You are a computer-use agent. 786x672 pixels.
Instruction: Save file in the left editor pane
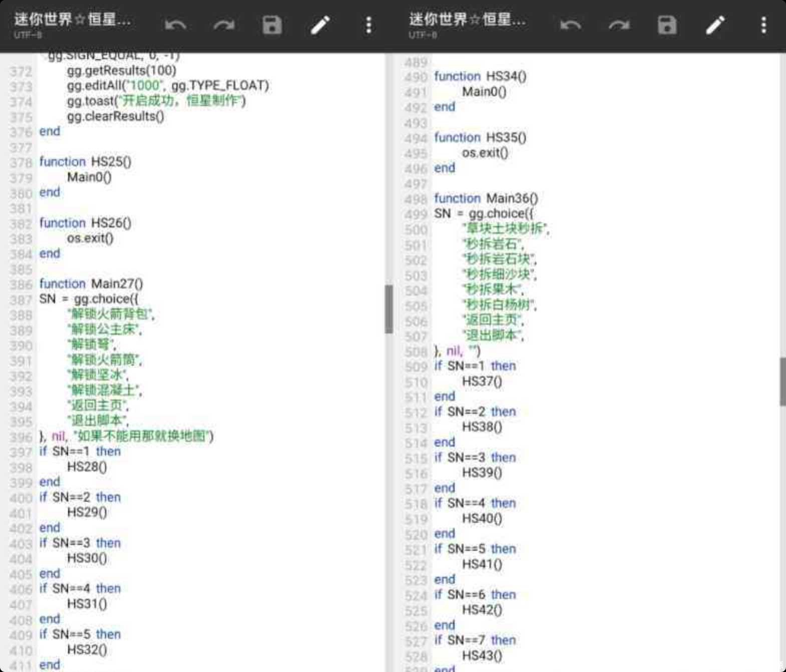coord(272,25)
